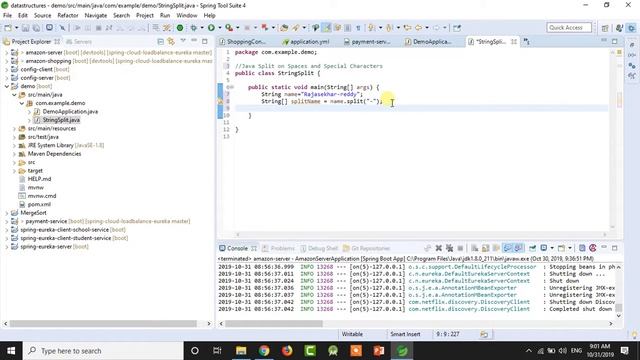
Task: Collapse the demo project tree node
Action: (x=7, y=86)
